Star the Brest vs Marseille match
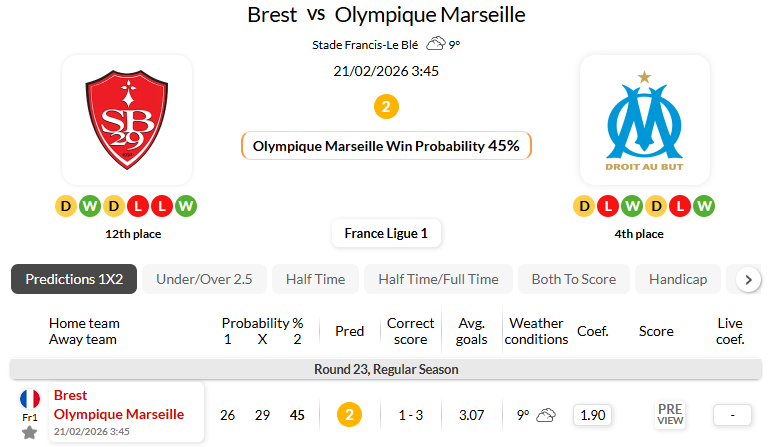Viewport: 768px width, 447px height. 29,432
